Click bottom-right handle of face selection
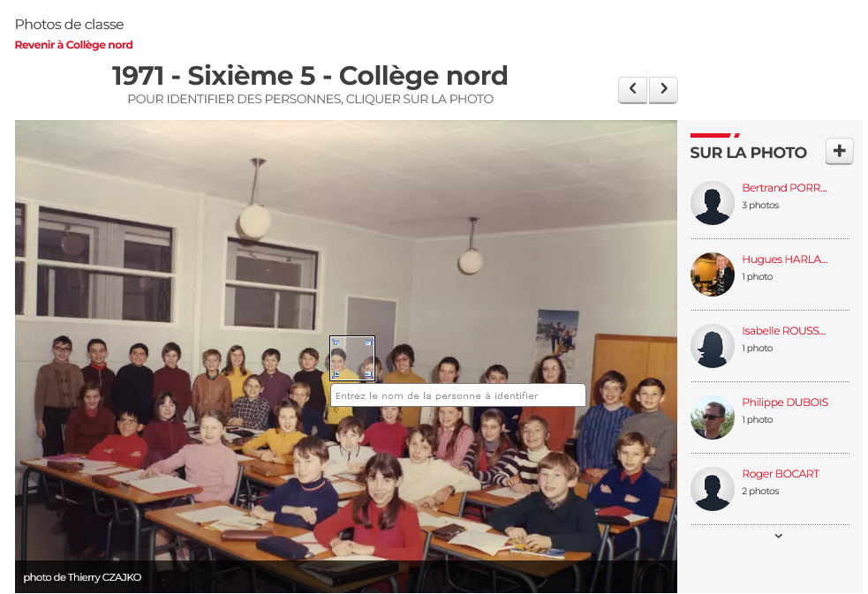 pyautogui.click(x=369, y=375)
